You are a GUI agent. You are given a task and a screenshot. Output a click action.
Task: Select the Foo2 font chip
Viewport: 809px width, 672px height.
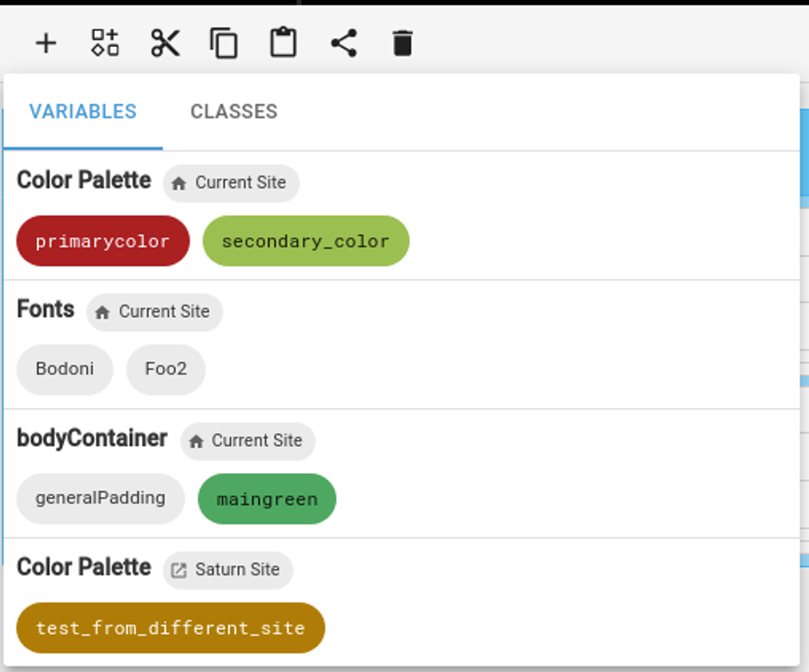[x=166, y=369]
